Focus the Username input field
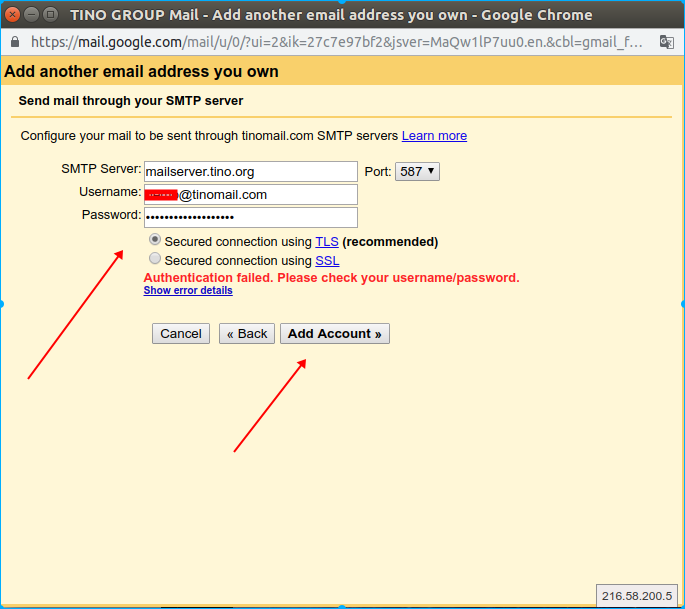This screenshot has height=609, width=685. pos(251,194)
